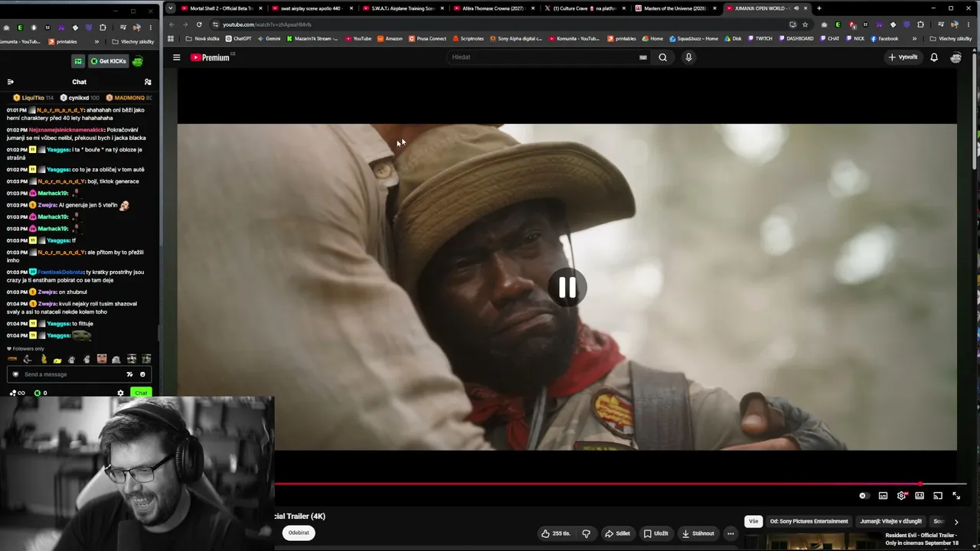Open the tab search dropdown arrow

pos(171,8)
